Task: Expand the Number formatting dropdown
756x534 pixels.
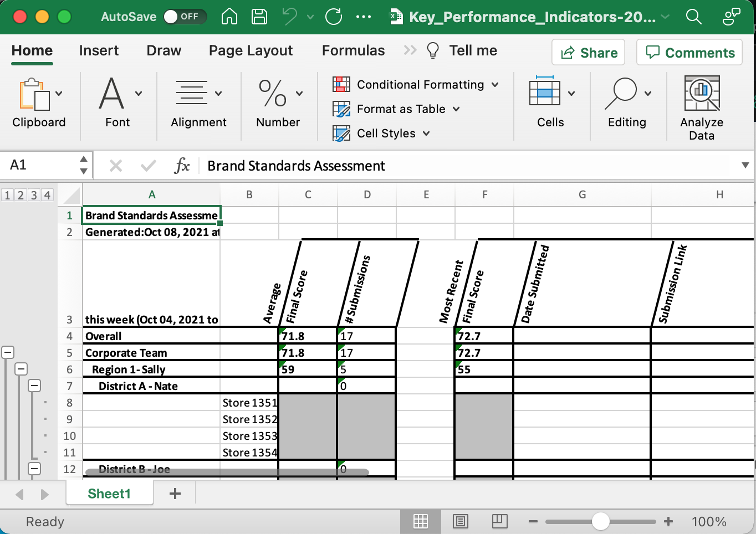Action: coord(298,93)
